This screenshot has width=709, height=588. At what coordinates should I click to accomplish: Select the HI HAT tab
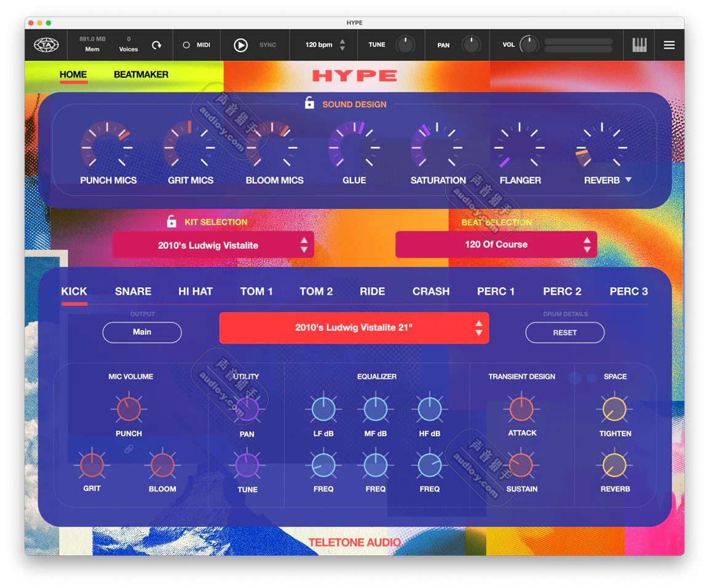tap(196, 292)
